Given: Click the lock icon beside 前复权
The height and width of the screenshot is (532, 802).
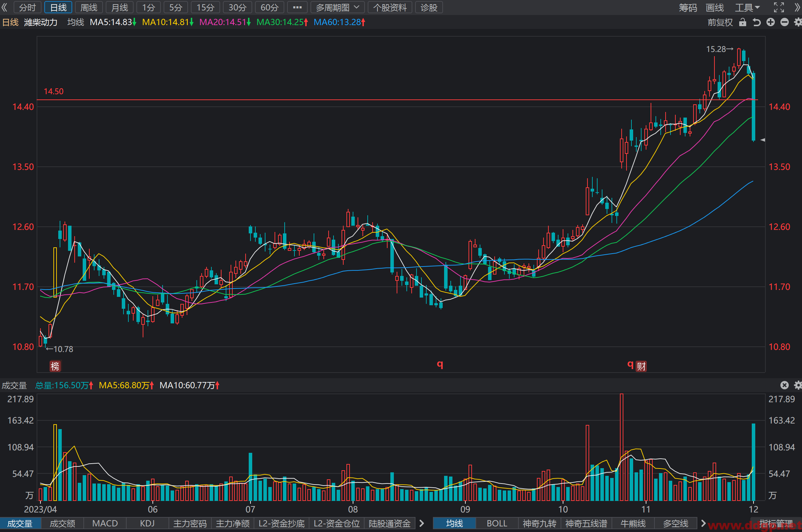Looking at the screenshot, I should 743,22.
